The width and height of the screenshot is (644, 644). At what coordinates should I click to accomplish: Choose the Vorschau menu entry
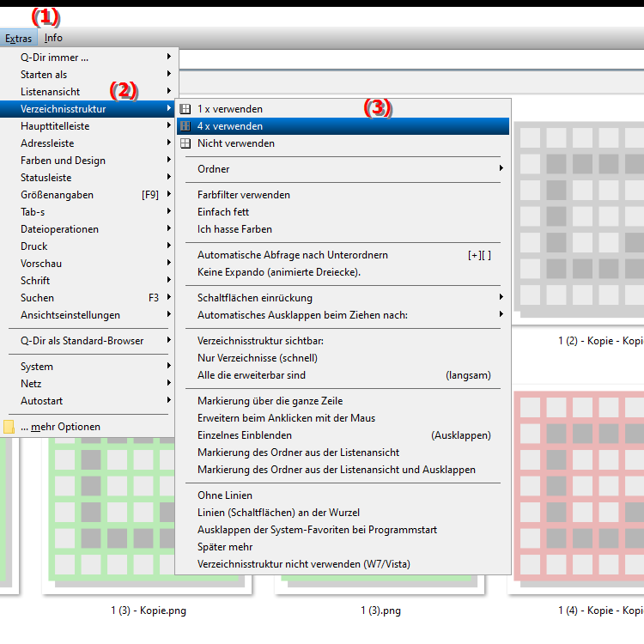point(88,264)
